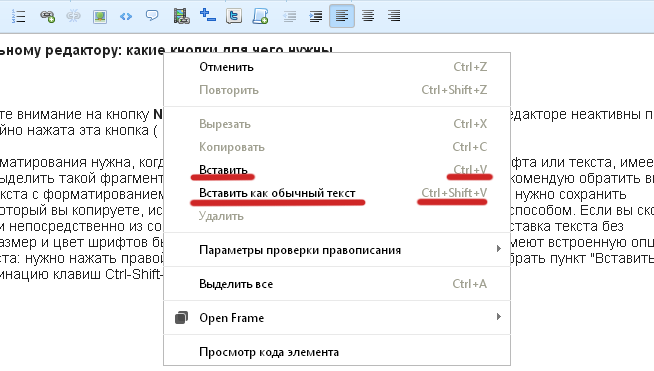The image size is (654, 371).
Task: Expand the arrow beside Параметры проверки правописания
Action: point(498,249)
